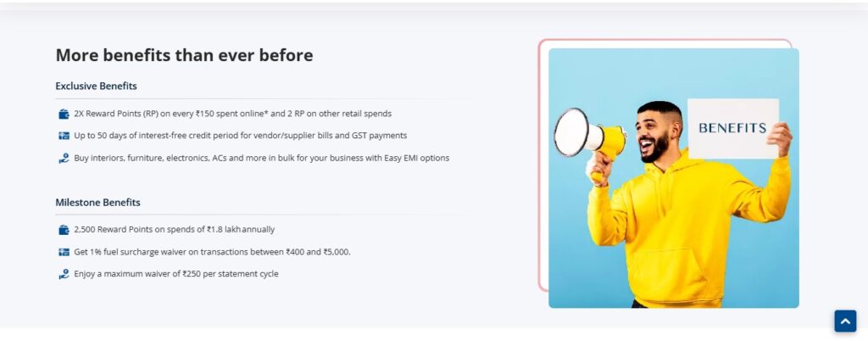Click the hand-coin icon beside maximum waiver of ₹250

click(64, 274)
